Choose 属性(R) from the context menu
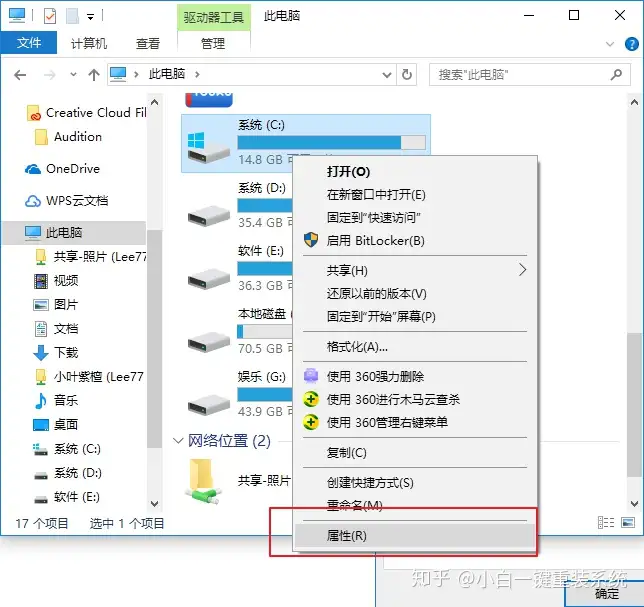The height and width of the screenshot is (607, 644). (x=415, y=536)
